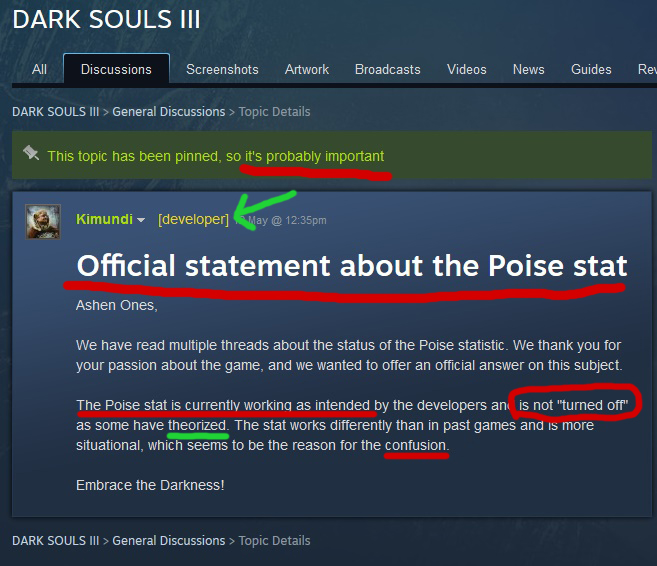Switch to the Videos tab

(x=467, y=69)
